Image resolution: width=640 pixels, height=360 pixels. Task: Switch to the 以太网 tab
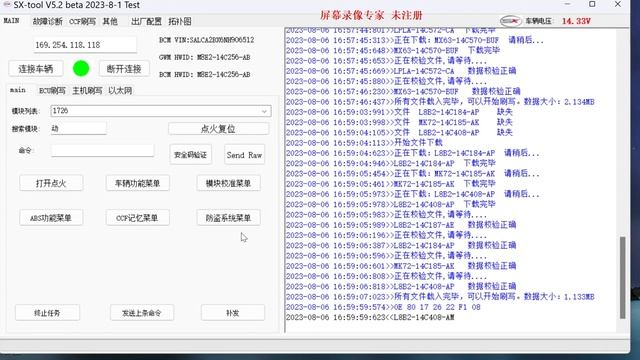tap(120, 91)
